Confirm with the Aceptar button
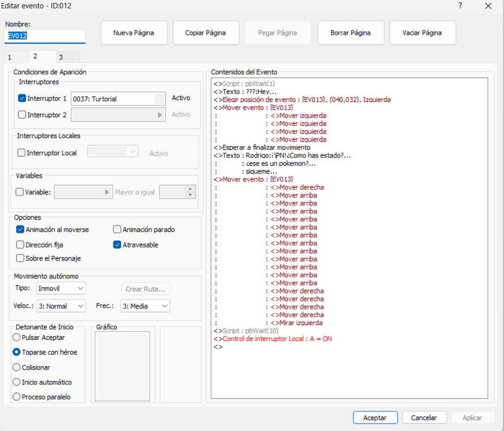Viewport: 504px width, 431px height. 374,418
